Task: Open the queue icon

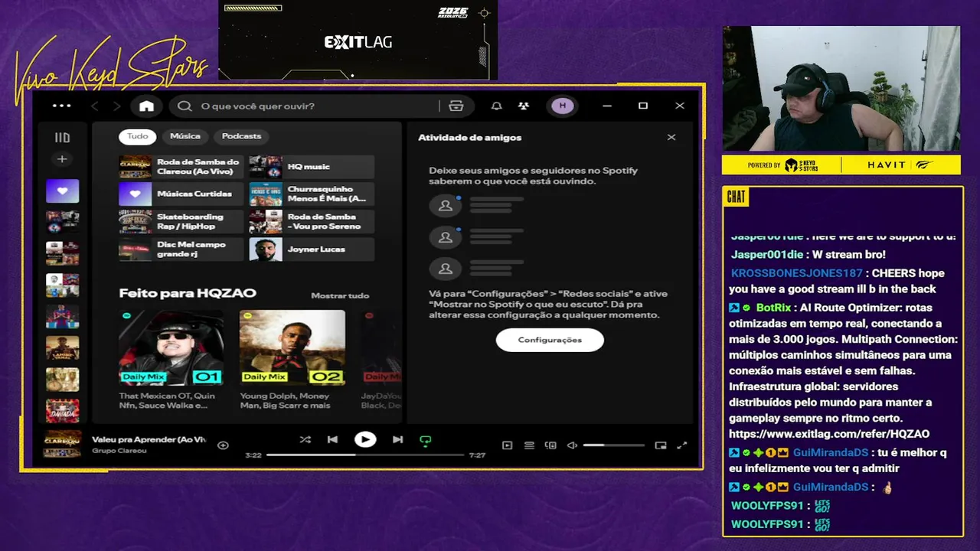Action: (529, 445)
